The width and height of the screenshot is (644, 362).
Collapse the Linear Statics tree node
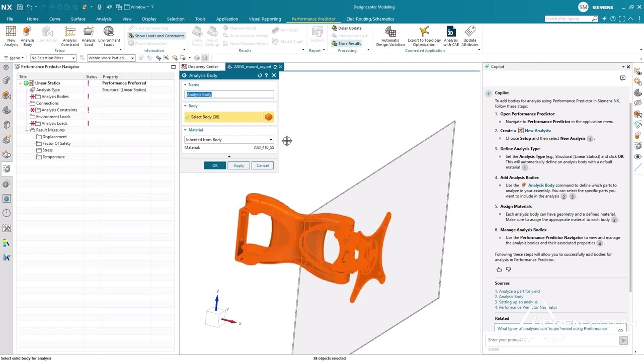pyautogui.click(x=20, y=83)
